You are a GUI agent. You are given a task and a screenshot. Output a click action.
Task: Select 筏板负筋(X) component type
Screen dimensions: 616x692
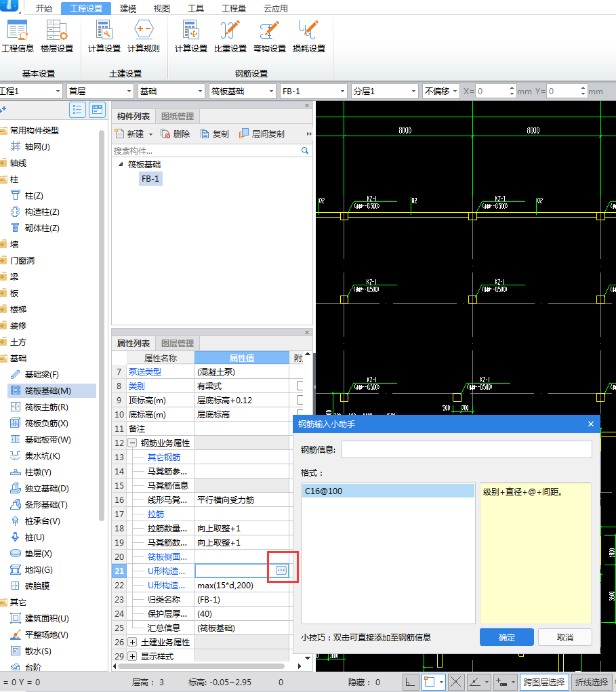(x=40, y=424)
